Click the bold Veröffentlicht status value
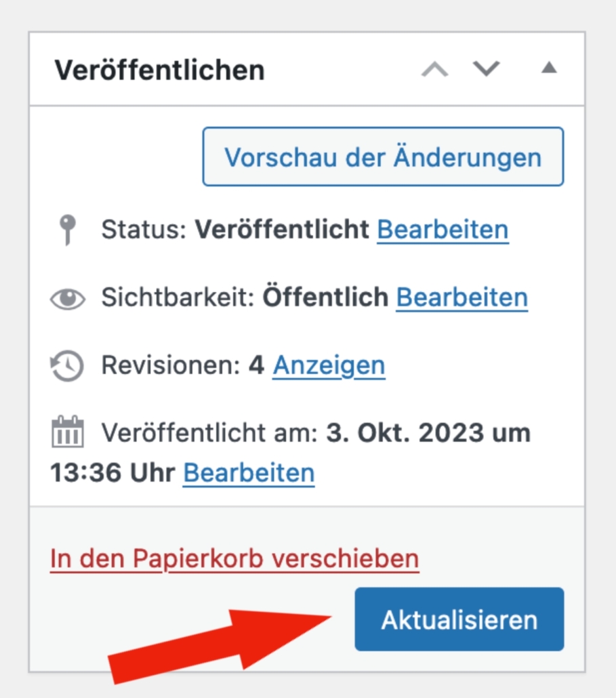 tap(282, 230)
